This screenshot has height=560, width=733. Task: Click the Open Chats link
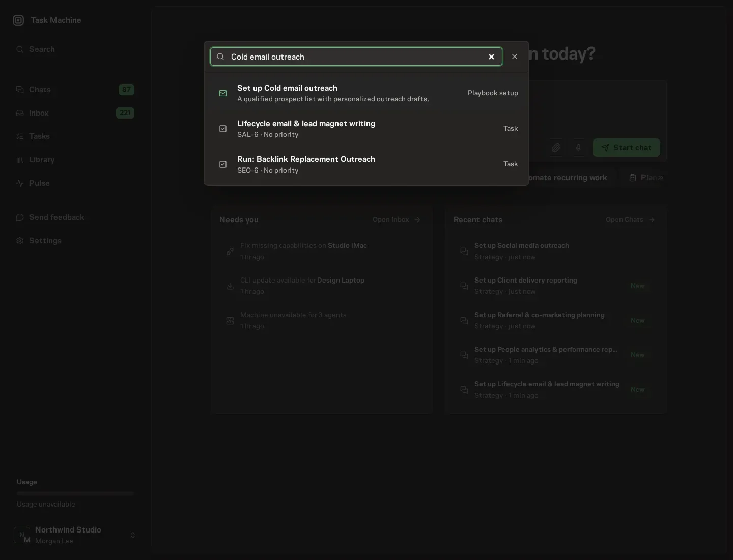point(630,220)
